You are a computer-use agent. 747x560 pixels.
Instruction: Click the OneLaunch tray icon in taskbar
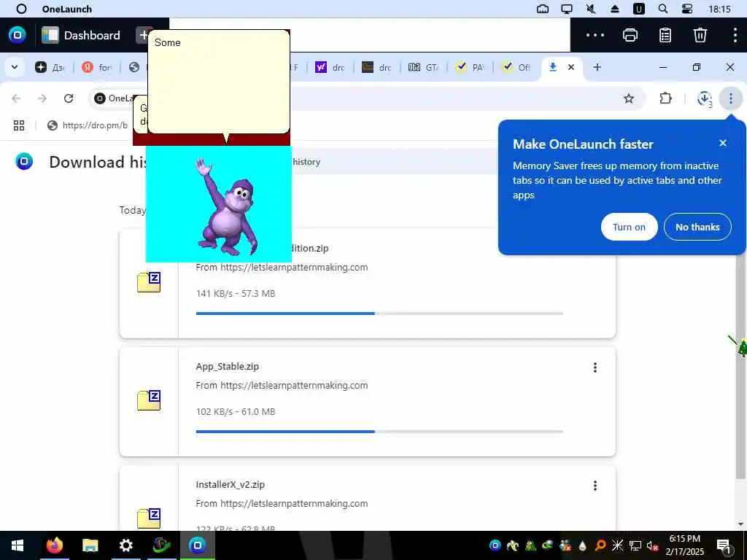click(495, 545)
